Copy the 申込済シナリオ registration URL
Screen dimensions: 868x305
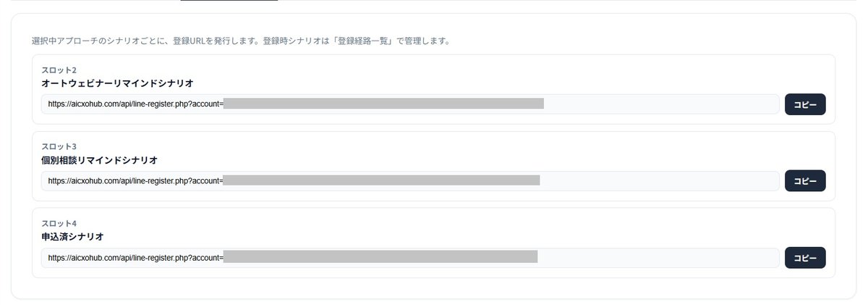pos(805,257)
